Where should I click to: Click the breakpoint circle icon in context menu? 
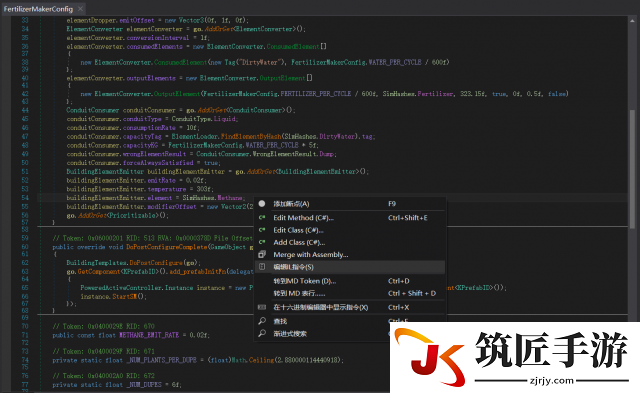tap(262, 204)
